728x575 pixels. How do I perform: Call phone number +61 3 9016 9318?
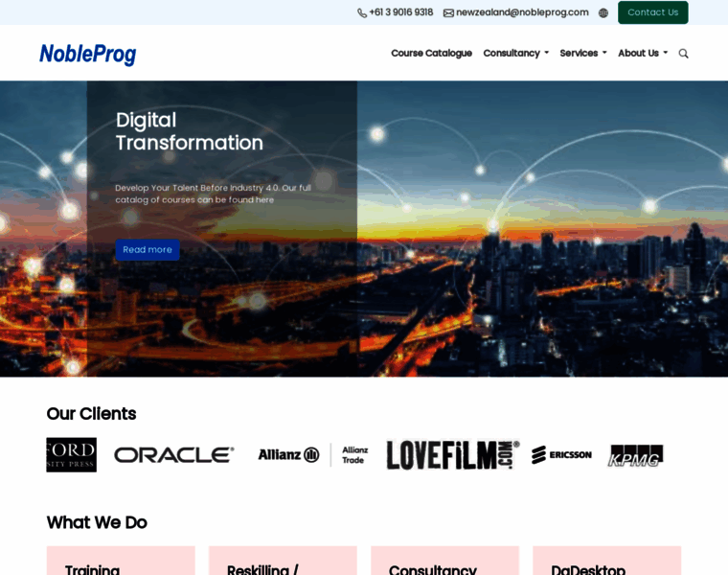[401, 12]
